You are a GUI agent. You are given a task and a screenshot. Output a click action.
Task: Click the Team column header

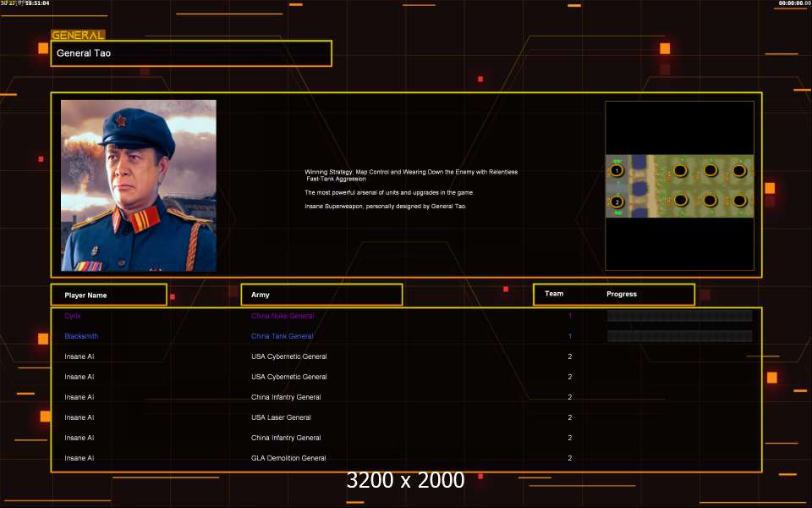(554, 294)
